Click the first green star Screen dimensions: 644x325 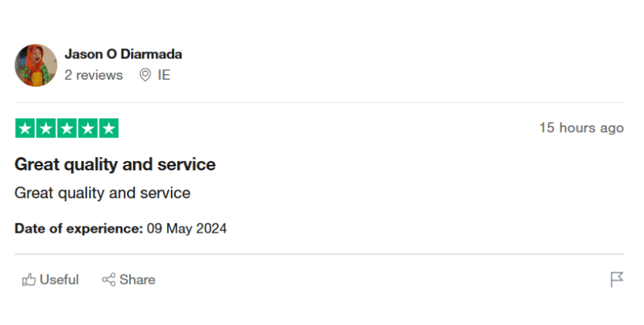click(x=25, y=128)
